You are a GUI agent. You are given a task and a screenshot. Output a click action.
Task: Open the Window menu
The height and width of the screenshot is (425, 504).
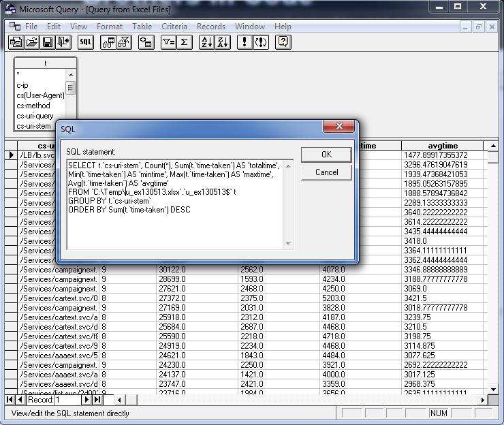click(250, 27)
